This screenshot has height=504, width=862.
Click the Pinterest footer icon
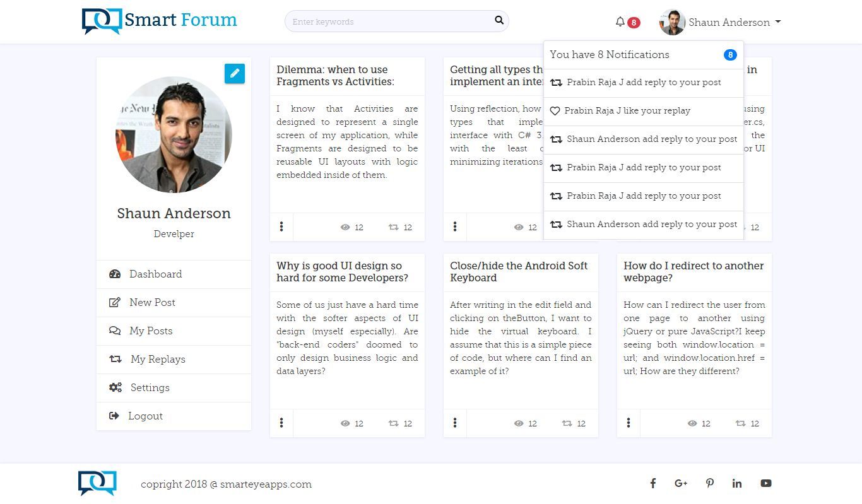710,483
